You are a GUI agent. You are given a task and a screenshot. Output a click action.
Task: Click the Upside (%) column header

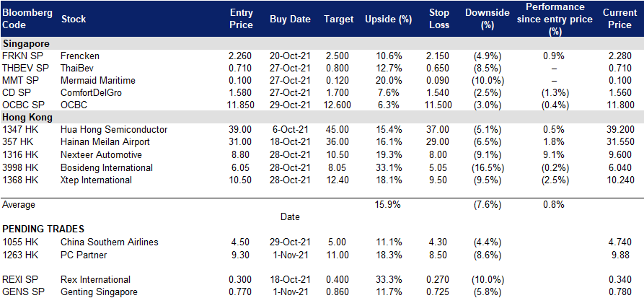click(x=388, y=19)
